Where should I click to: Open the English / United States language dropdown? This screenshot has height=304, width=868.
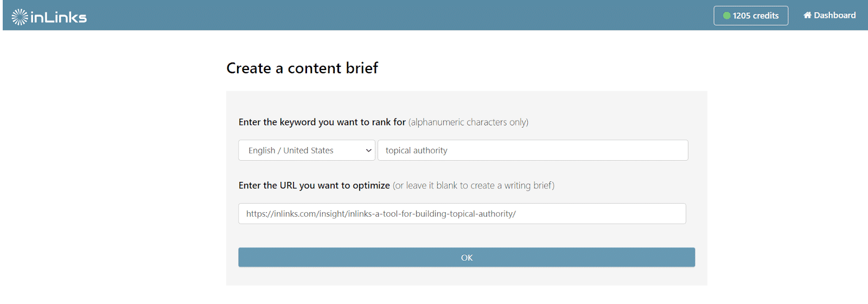[307, 150]
